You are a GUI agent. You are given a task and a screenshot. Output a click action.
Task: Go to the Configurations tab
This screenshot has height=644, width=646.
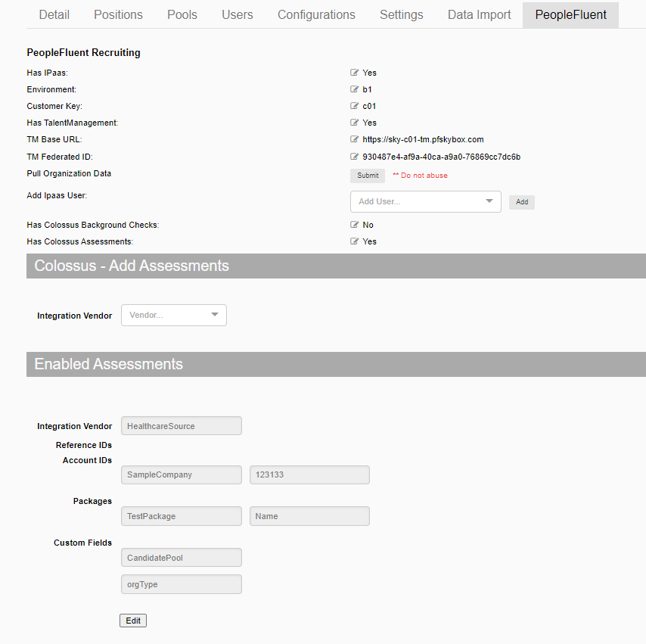tap(316, 15)
